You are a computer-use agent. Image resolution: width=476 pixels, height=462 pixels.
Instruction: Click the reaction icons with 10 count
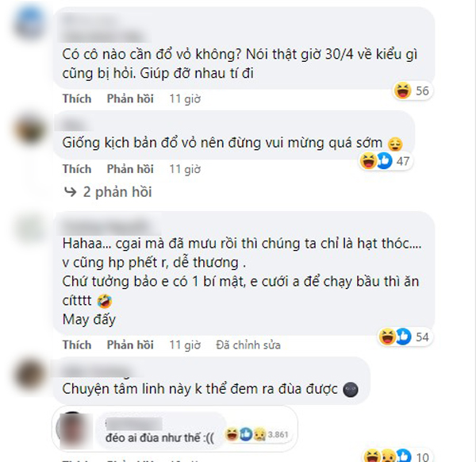coord(397,456)
